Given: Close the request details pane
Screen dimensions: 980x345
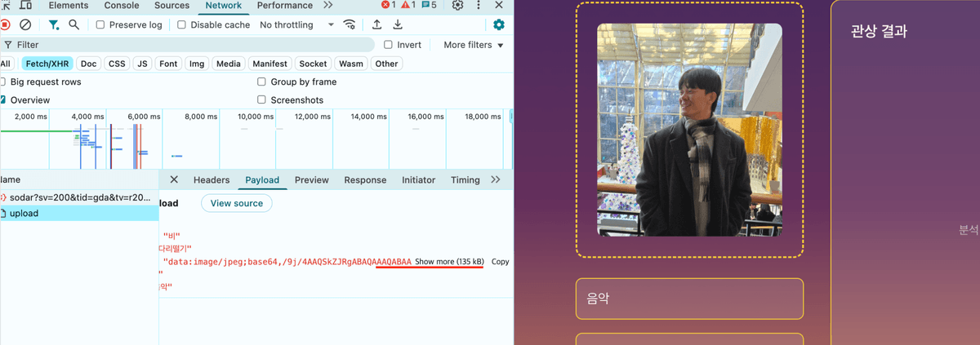Looking at the screenshot, I should click(x=174, y=180).
